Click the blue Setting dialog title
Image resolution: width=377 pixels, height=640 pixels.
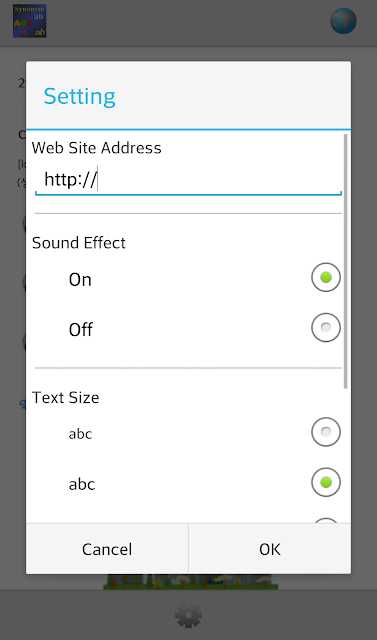click(80, 96)
